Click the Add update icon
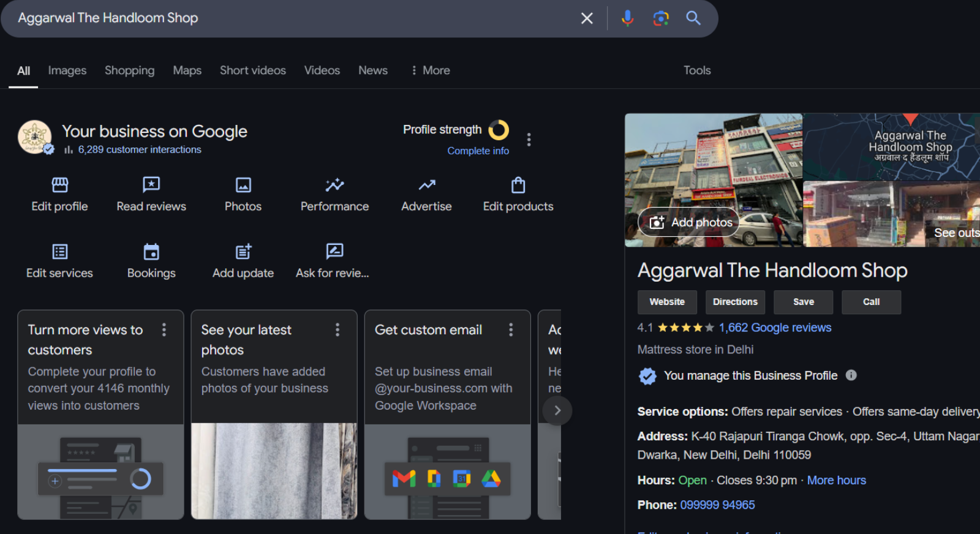 click(x=243, y=252)
